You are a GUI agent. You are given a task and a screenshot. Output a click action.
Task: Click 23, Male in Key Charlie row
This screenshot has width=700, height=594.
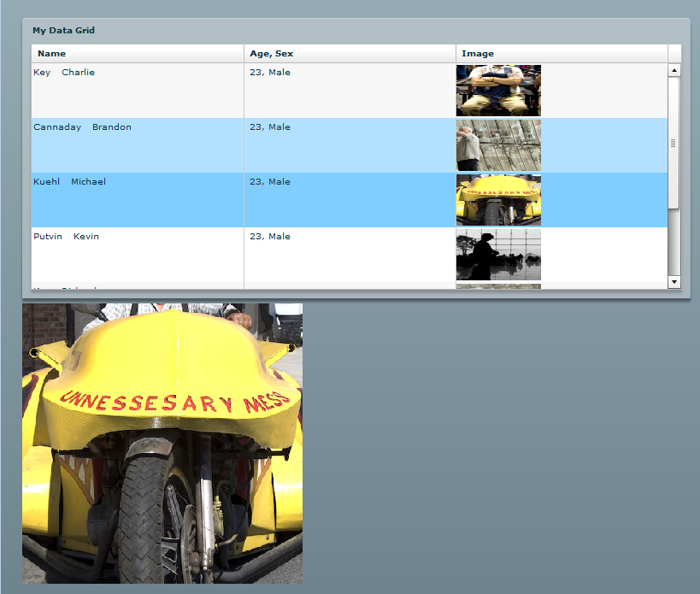pos(270,73)
